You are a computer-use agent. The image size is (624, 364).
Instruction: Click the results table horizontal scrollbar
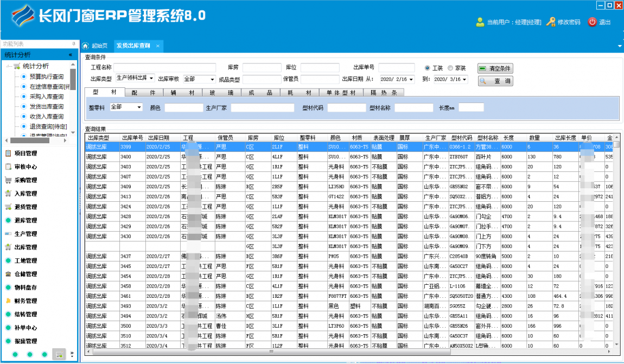point(271,352)
